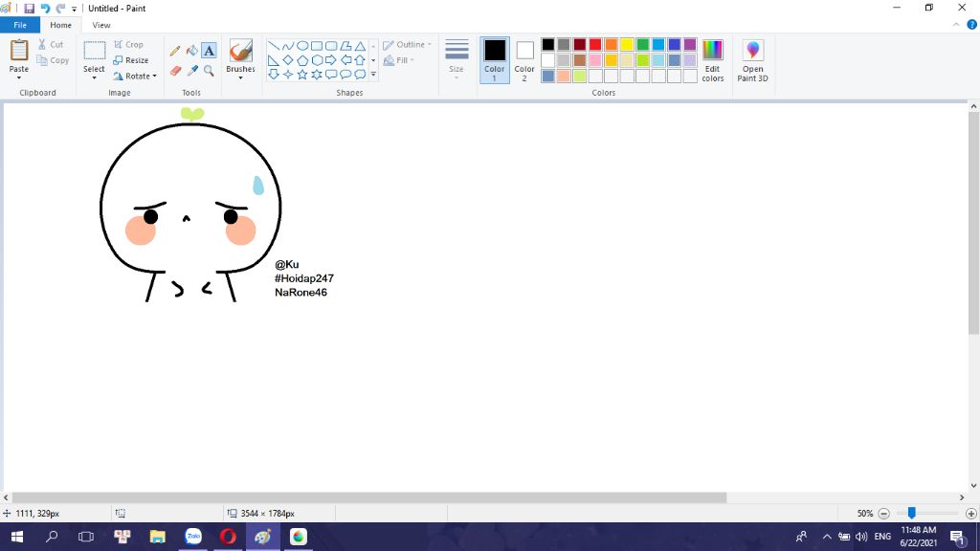The height and width of the screenshot is (551, 980).
Task: Choose the Oval shape
Action: (302, 46)
